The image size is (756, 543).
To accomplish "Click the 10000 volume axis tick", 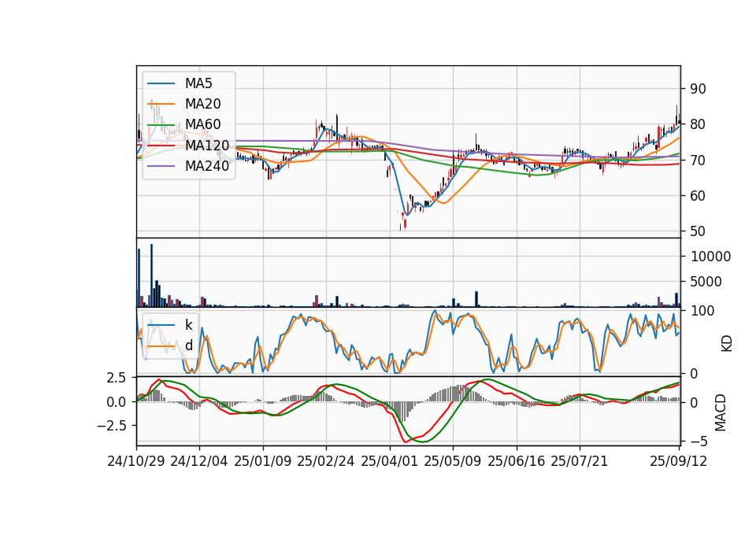I will tap(710, 257).
